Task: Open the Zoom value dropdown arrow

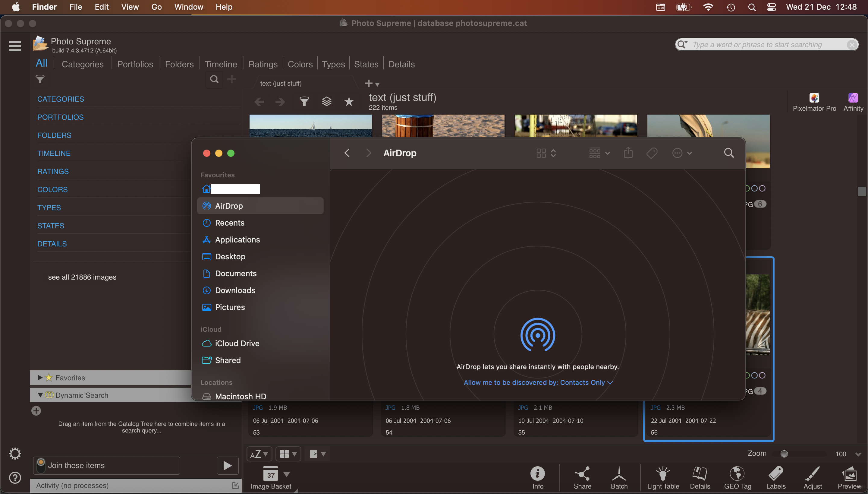Action: click(858, 454)
